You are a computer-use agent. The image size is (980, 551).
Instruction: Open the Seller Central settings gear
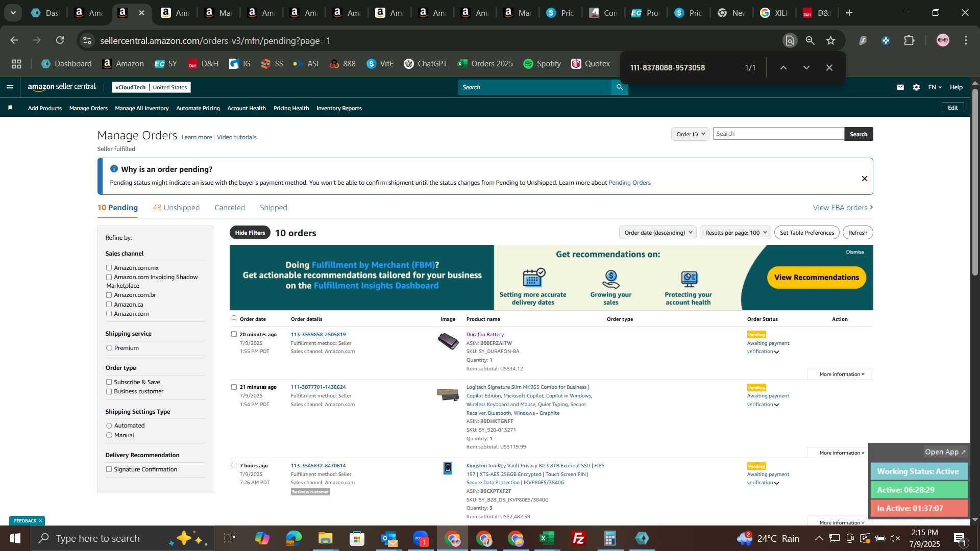click(917, 87)
